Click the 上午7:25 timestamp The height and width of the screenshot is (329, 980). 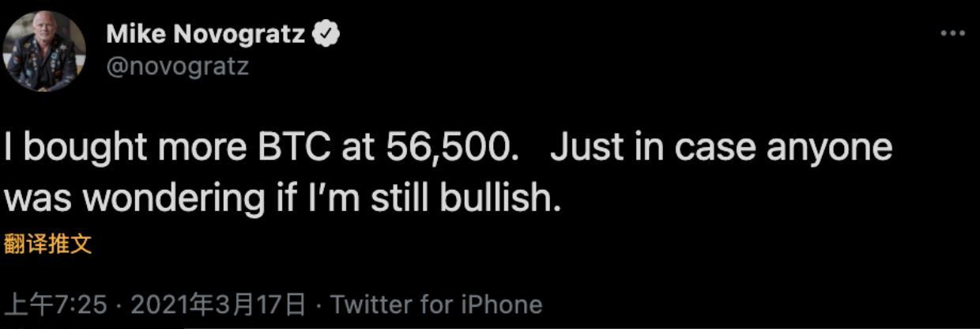55,304
